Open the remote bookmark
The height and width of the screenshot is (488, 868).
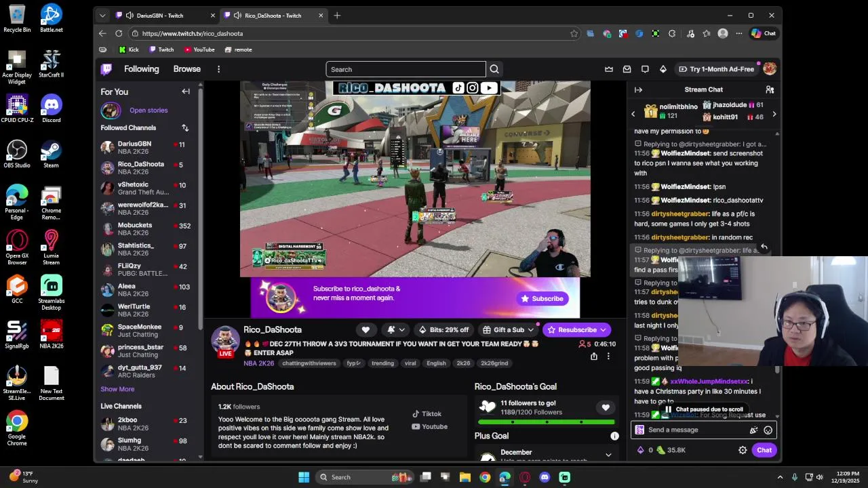(238, 49)
